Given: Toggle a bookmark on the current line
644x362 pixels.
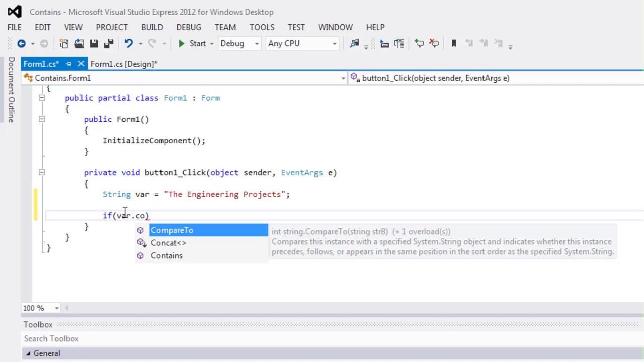Looking at the screenshot, I should 454,44.
